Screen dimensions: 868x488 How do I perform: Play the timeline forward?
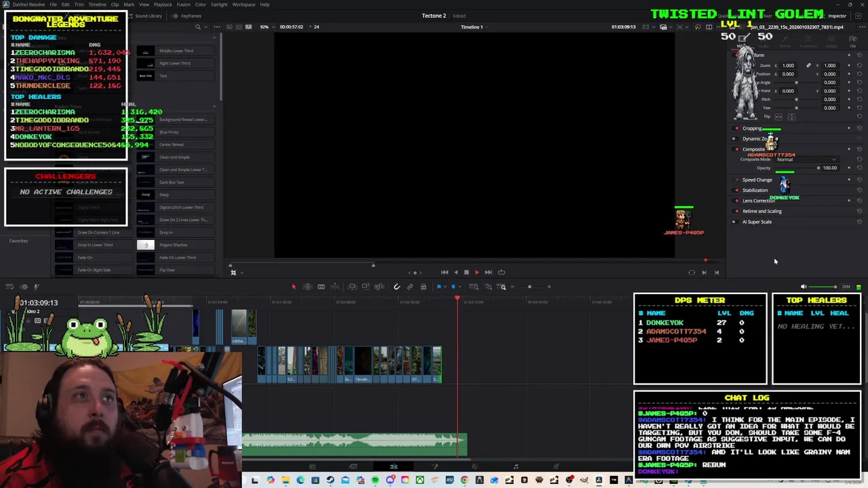476,272
